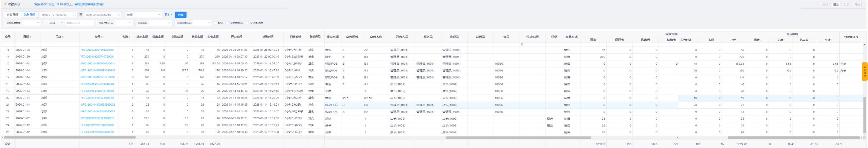868x148 pixels.
Task: Sort by the 单号 column sort arrows
Action: [102, 37]
